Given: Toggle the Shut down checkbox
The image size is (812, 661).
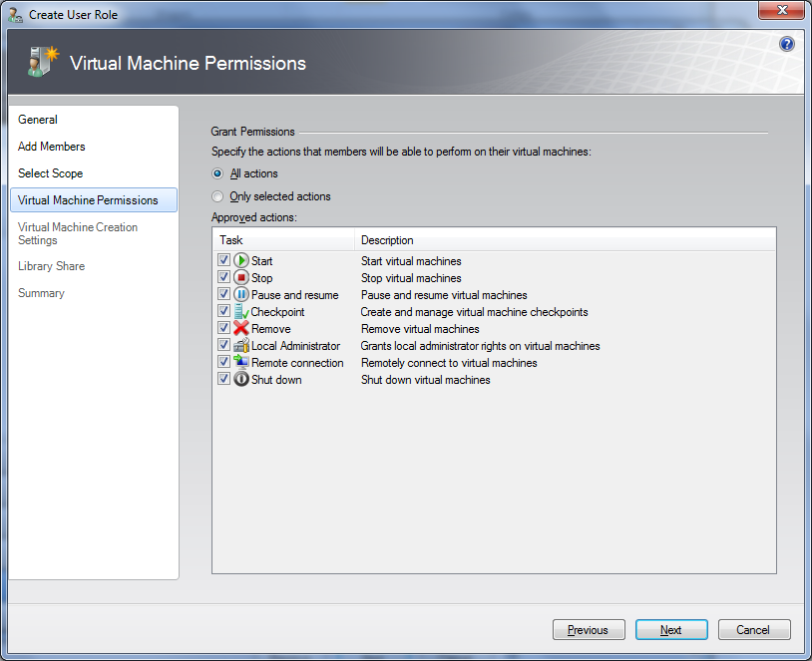Looking at the screenshot, I should pyautogui.click(x=223, y=379).
